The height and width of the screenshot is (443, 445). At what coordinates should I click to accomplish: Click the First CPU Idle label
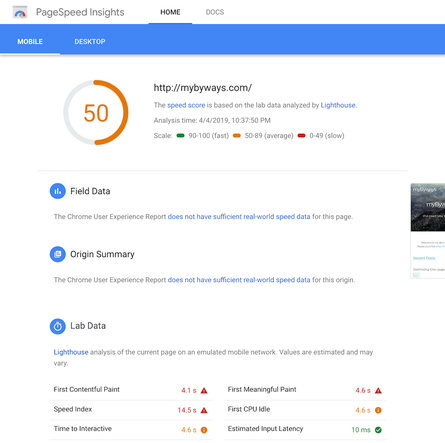[249, 409]
